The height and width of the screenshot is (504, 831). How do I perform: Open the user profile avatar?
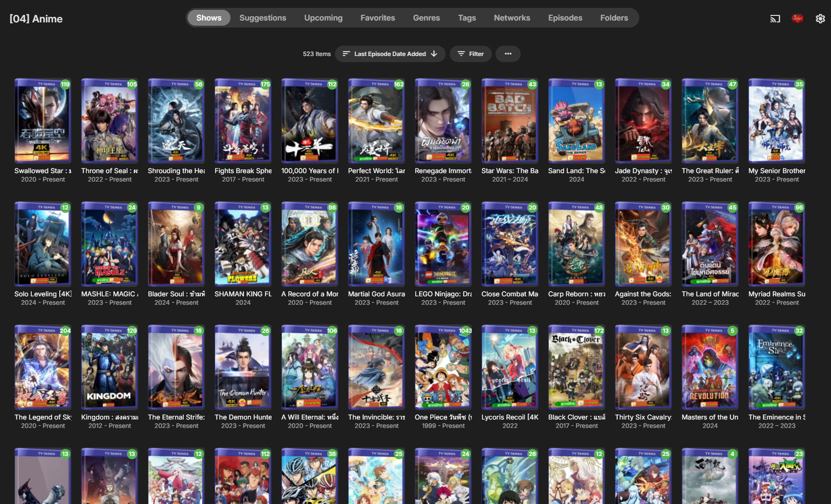797,19
